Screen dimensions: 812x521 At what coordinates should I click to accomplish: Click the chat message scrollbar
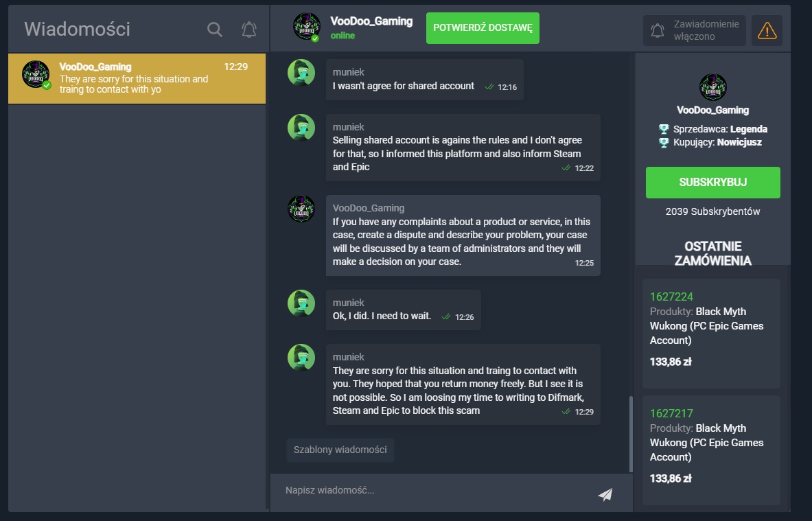pyautogui.click(x=630, y=432)
